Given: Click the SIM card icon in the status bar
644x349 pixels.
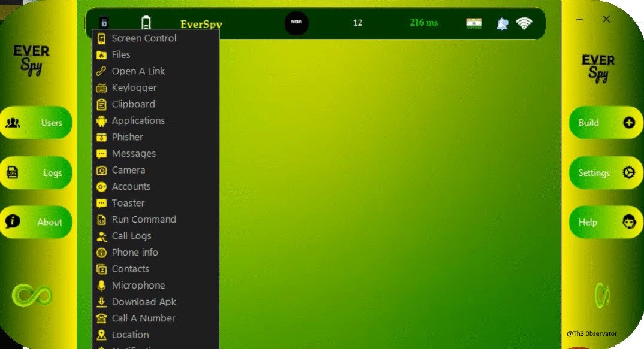Looking at the screenshot, I should [474, 22].
